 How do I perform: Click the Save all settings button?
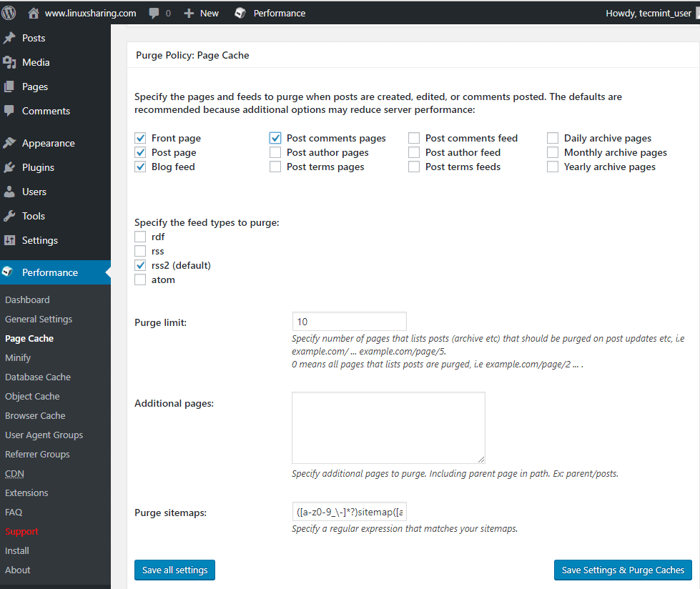tap(174, 570)
